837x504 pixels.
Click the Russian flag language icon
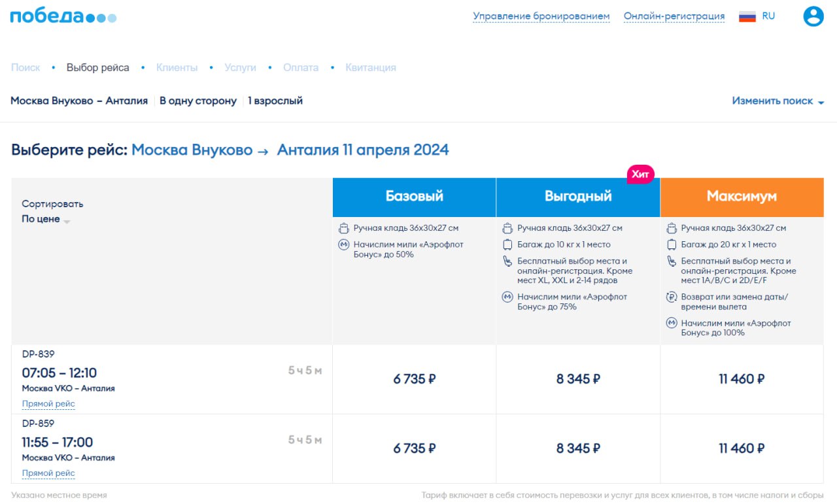(747, 16)
